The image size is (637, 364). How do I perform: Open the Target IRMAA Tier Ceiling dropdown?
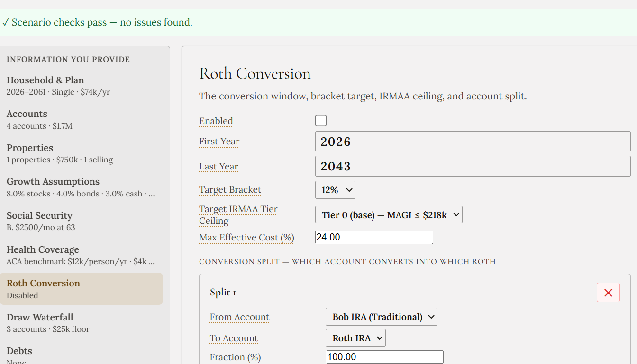(389, 215)
